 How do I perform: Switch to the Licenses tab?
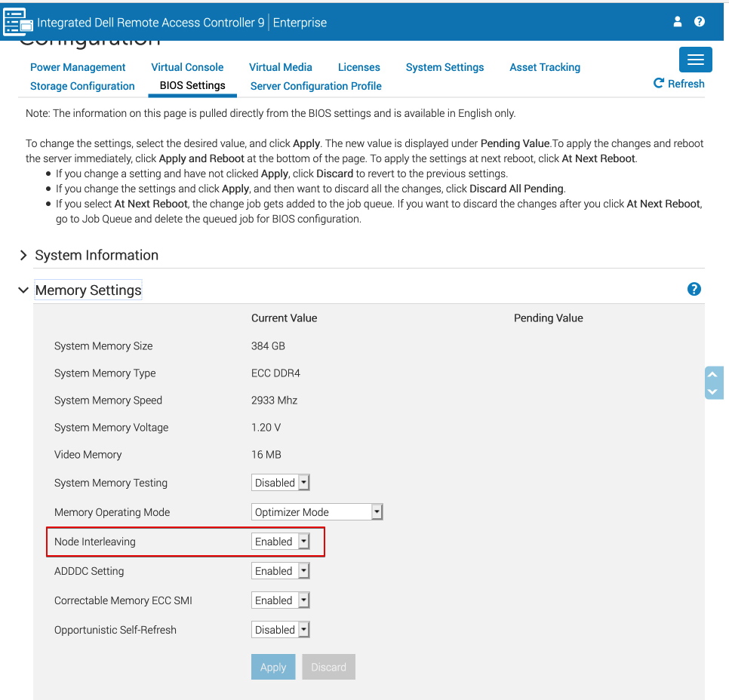coord(359,67)
